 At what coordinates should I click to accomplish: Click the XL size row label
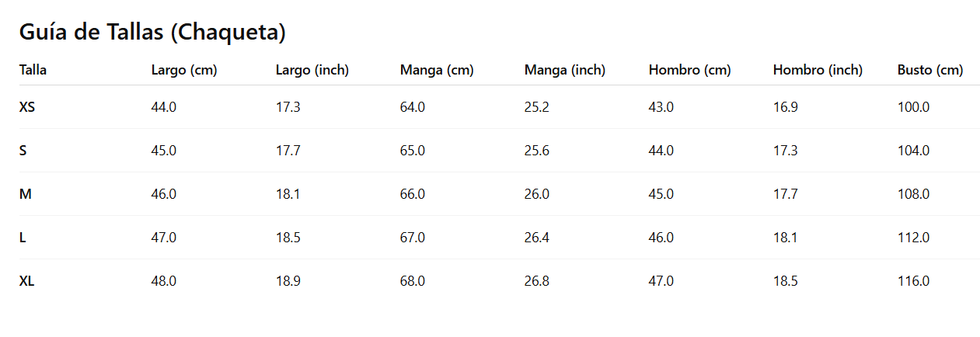pos(27,281)
